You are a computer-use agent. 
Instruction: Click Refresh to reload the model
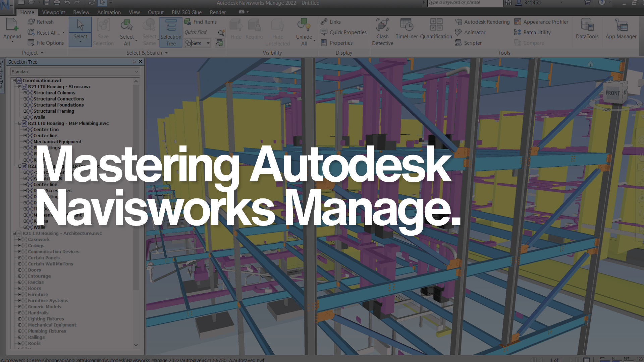click(40, 21)
